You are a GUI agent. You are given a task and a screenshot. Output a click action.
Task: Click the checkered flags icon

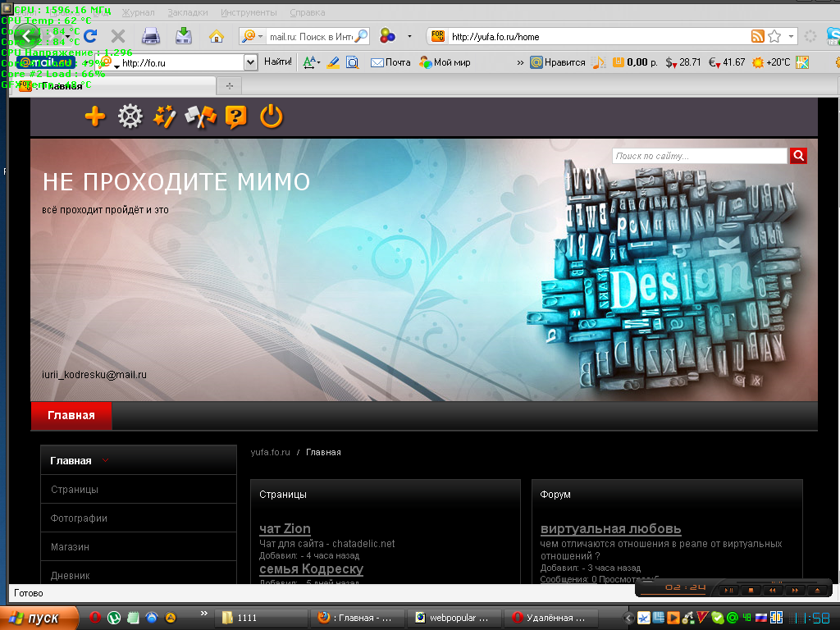coord(200,116)
